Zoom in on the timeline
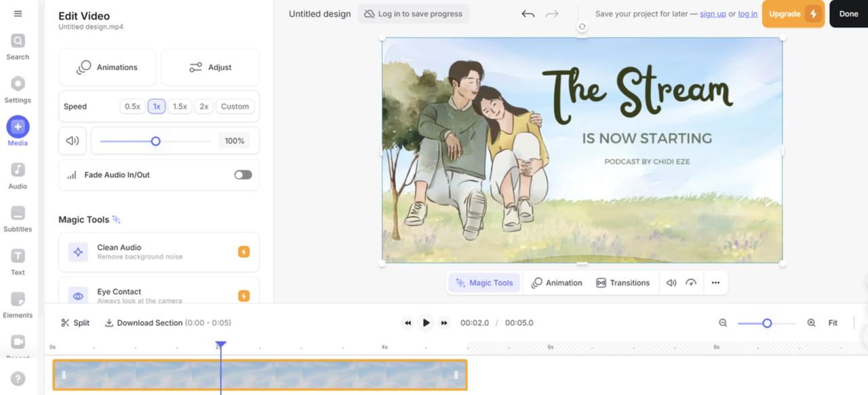This screenshot has width=868, height=395. click(x=811, y=323)
